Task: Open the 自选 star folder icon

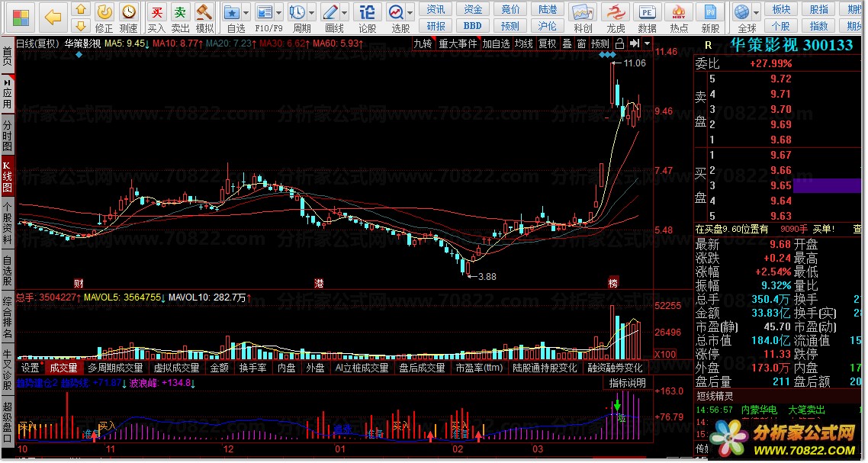Action: (x=232, y=12)
